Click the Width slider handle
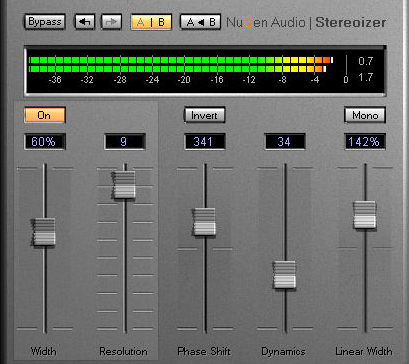The height and width of the screenshot is (364, 409). pos(44,232)
